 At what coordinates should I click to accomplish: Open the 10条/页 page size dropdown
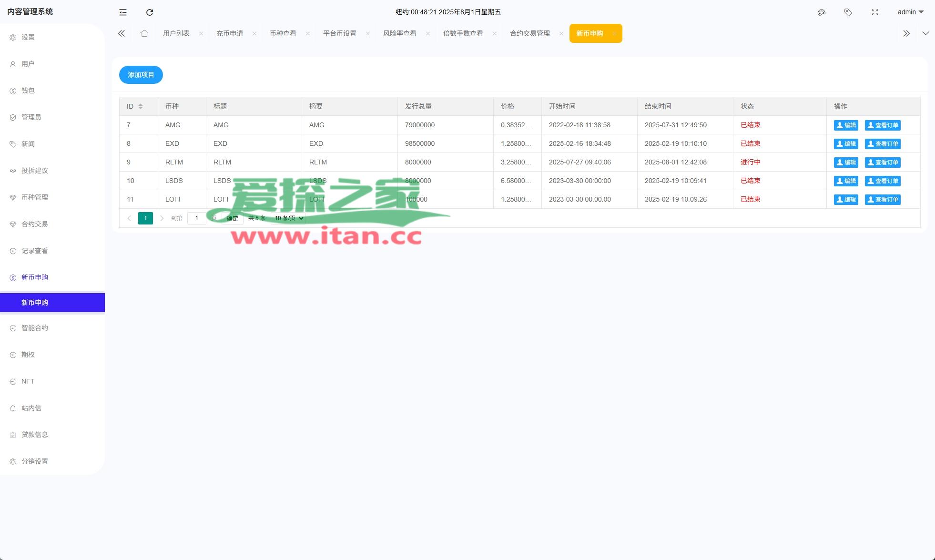pos(288,218)
